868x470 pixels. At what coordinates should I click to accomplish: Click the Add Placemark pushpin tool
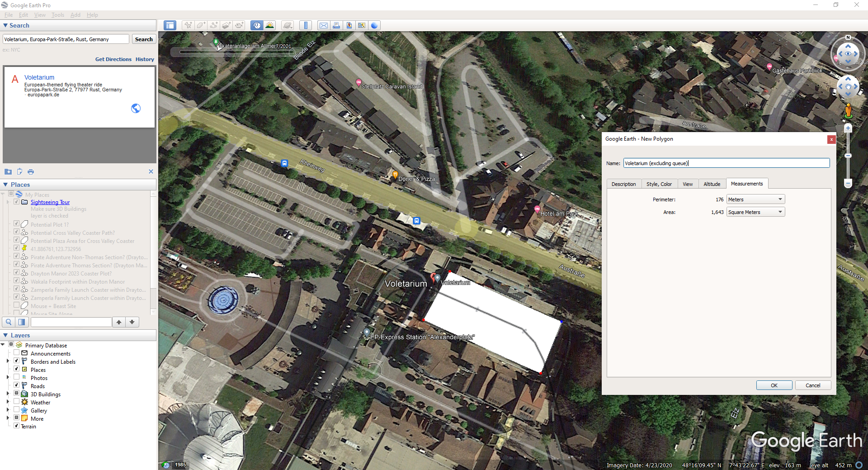pyautogui.click(x=188, y=25)
